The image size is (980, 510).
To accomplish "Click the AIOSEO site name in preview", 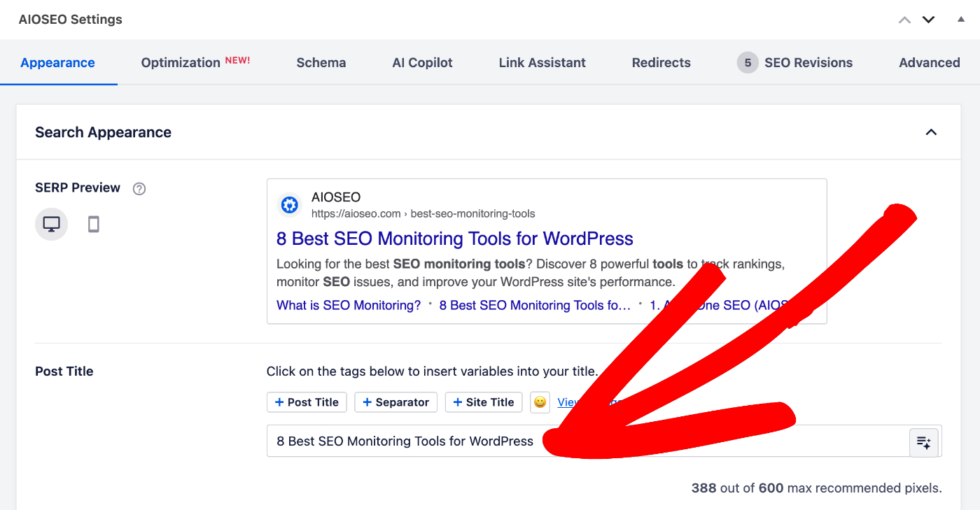I will [x=336, y=197].
